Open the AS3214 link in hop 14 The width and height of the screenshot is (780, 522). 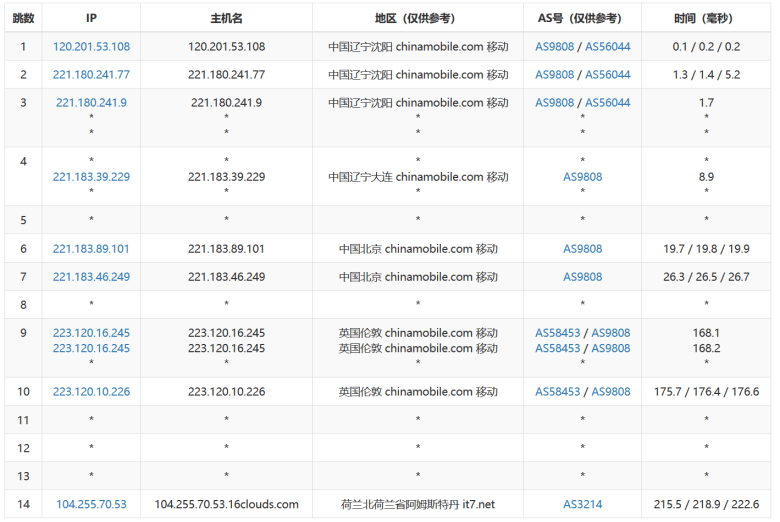582,504
